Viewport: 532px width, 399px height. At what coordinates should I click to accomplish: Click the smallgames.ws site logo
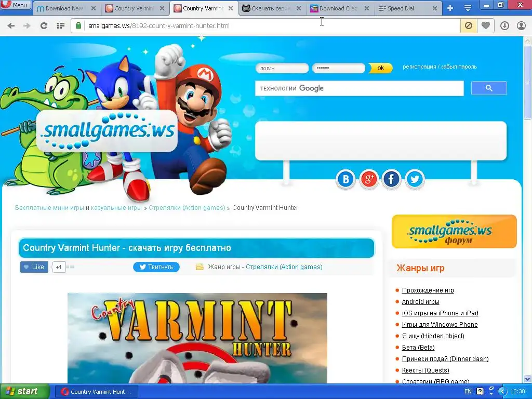(x=107, y=131)
